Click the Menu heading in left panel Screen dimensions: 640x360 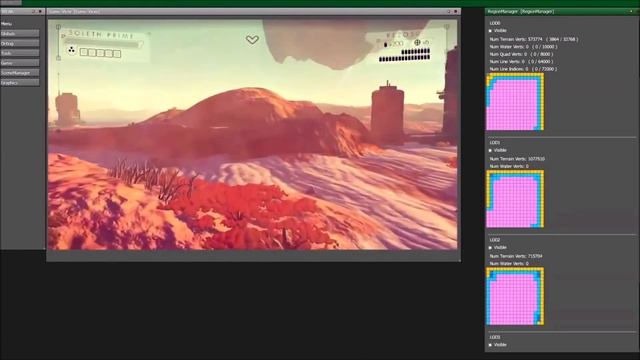click(x=6, y=24)
